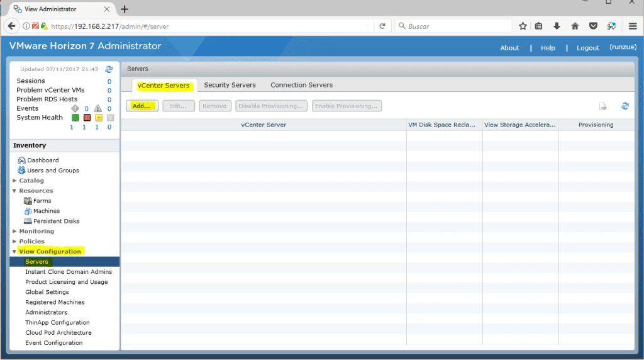Click the site information icon in address bar

[26, 26]
